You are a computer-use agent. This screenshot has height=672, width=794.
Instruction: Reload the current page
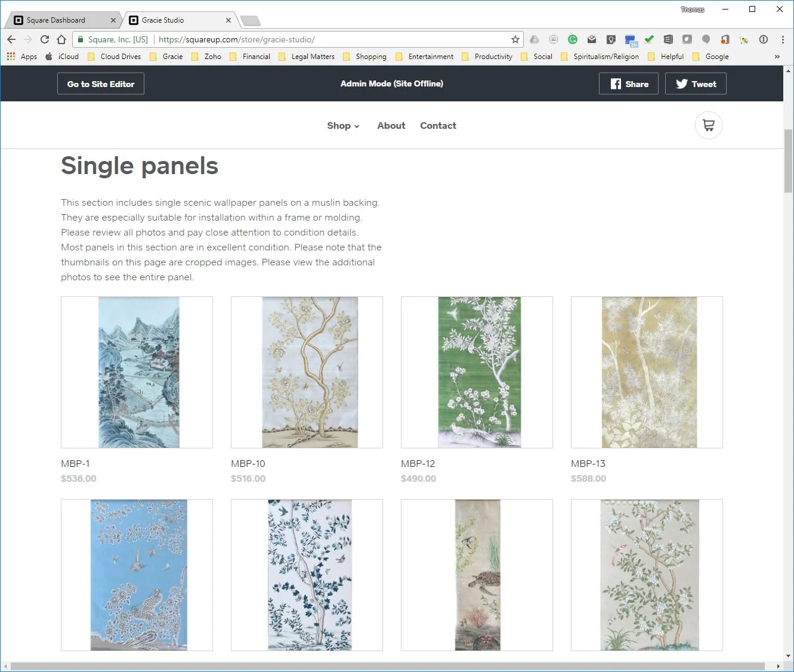[x=45, y=39]
